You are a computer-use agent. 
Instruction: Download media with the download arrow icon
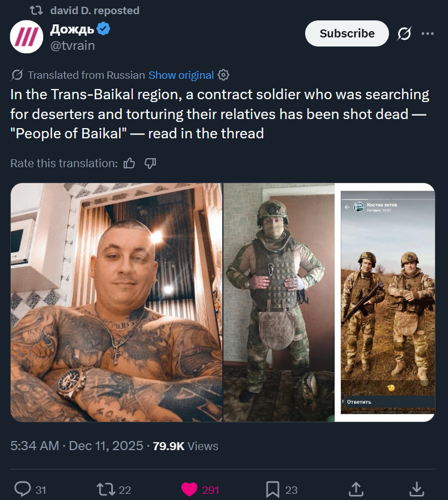[x=417, y=489]
